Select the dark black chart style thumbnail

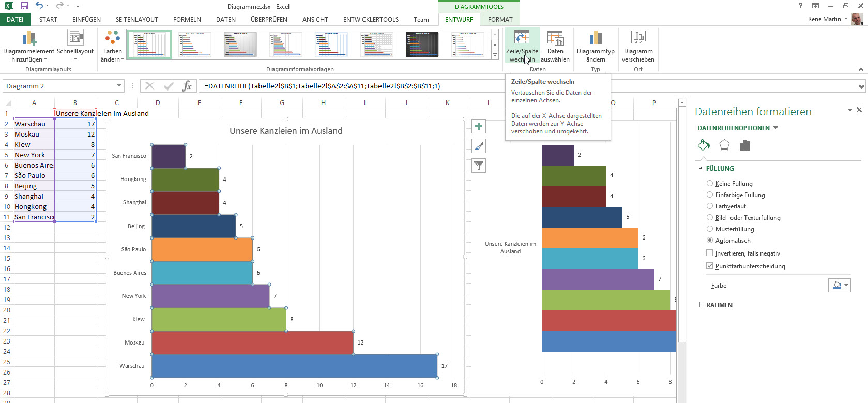pyautogui.click(x=422, y=44)
